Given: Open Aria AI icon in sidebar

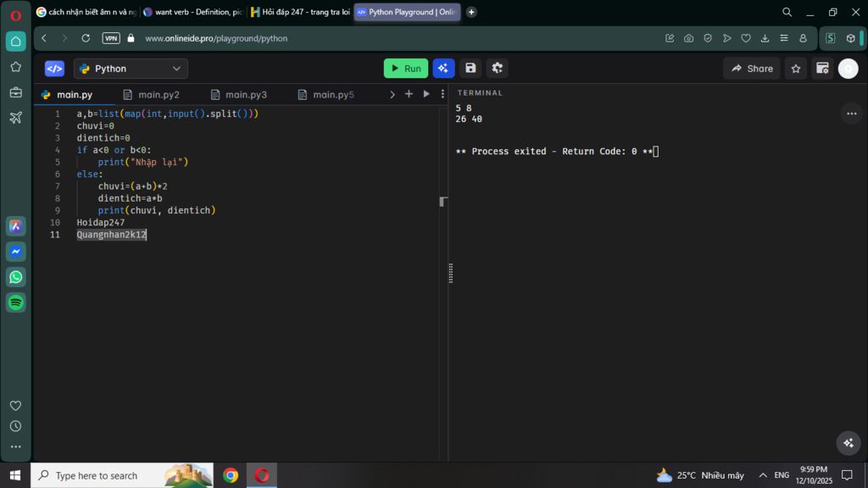Looking at the screenshot, I should point(15,226).
